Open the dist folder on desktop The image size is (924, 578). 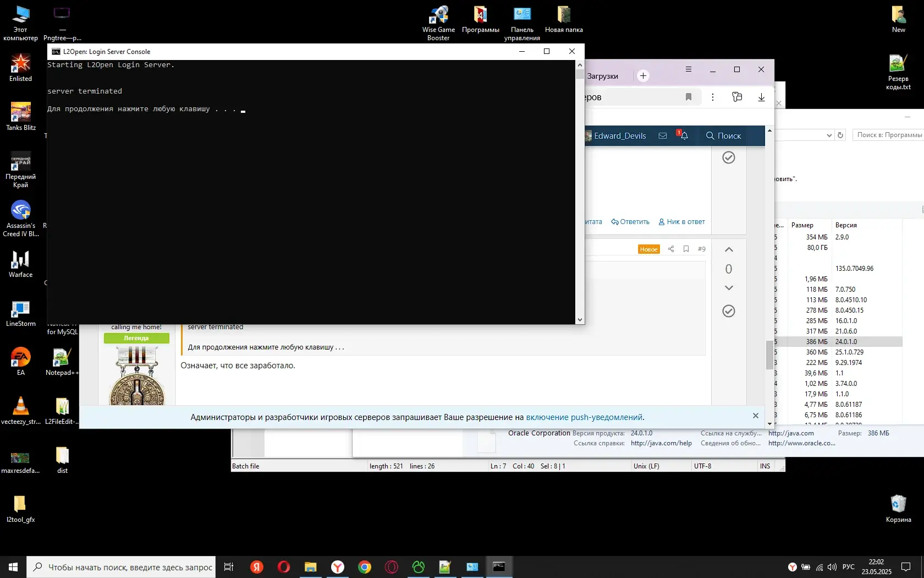[62, 460]
